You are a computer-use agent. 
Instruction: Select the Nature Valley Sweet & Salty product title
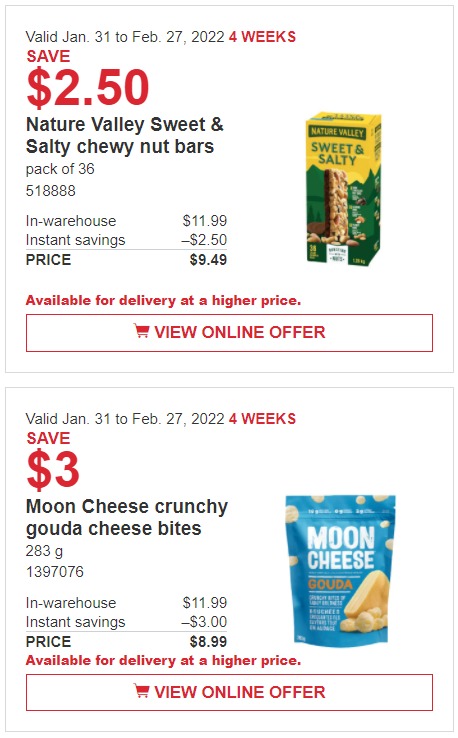pos(124,136)
